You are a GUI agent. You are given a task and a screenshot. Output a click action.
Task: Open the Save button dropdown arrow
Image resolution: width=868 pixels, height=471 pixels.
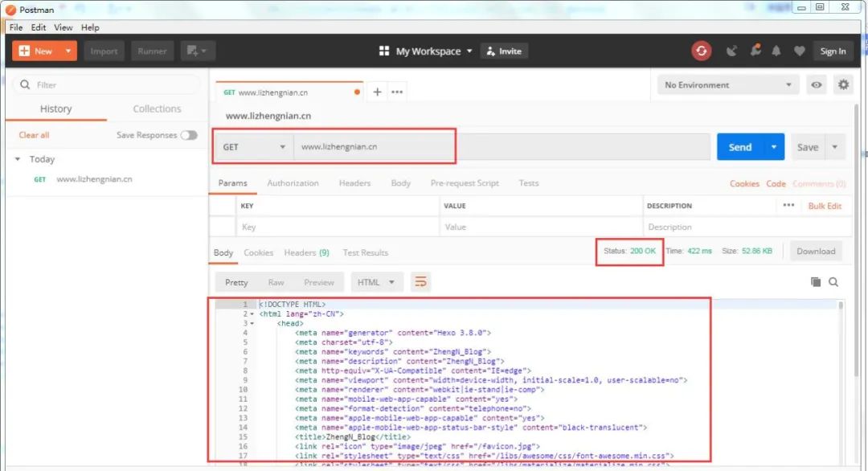[835, 147]
